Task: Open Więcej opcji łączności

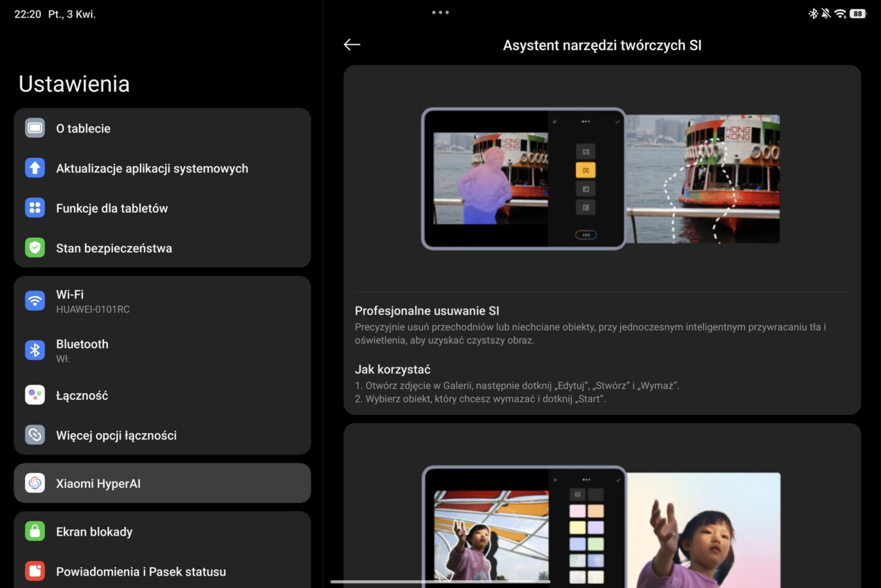Action: (116, 435)
